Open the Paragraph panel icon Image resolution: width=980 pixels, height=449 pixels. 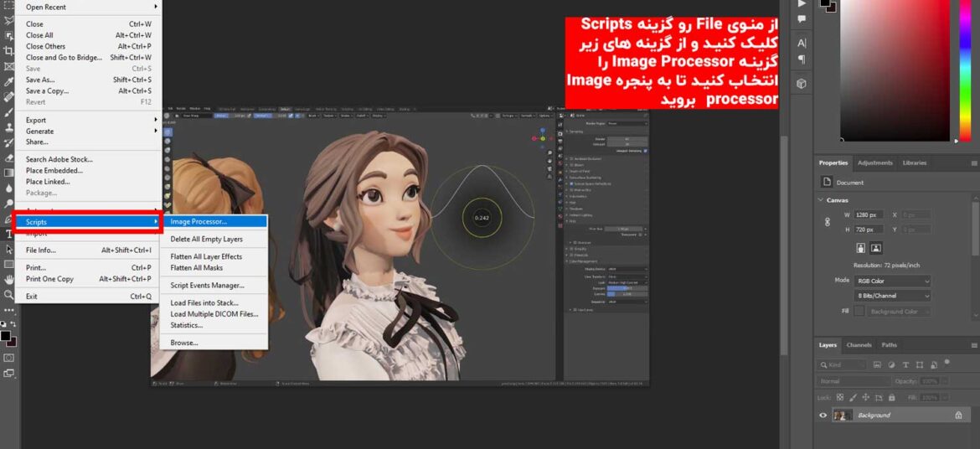[x=802, y=59]
